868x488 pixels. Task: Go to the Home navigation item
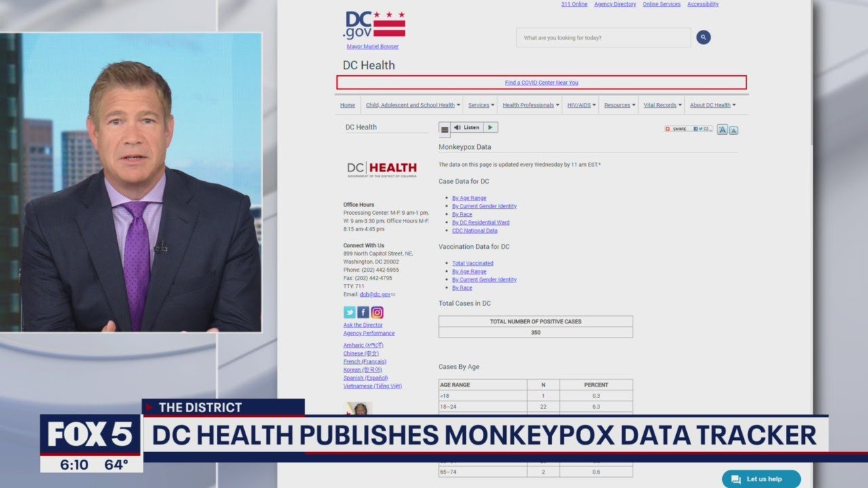tap(348, 105)
